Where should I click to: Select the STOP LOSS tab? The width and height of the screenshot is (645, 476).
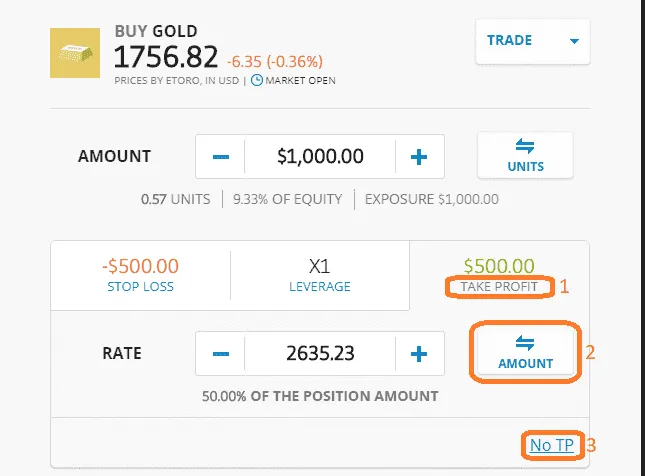(140, 275)
